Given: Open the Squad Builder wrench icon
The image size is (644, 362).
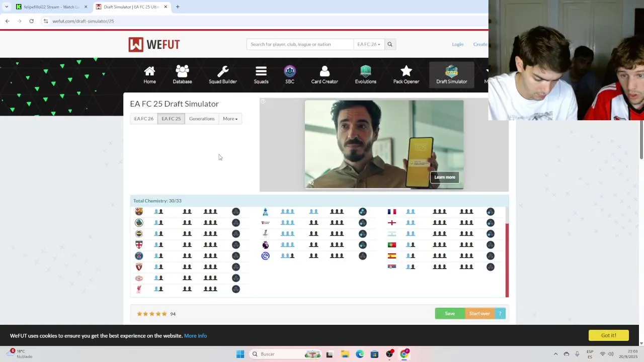Looking at the screenshot, I should click(223, 74).
